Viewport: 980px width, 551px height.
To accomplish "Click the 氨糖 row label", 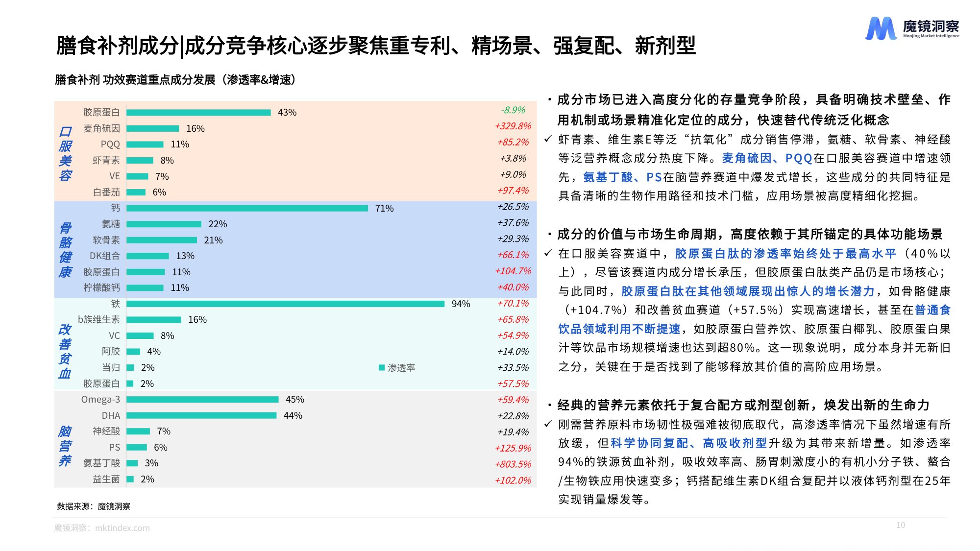I will tap(111, 224).
